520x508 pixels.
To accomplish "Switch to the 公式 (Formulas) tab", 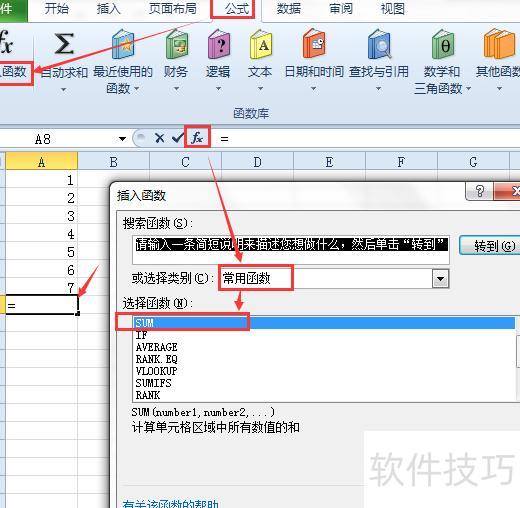I will (237, 9).
